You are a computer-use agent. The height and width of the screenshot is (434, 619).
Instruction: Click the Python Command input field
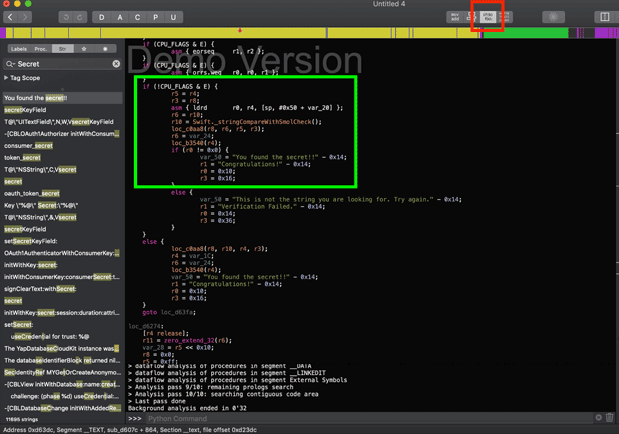click(x=369, y=419)
